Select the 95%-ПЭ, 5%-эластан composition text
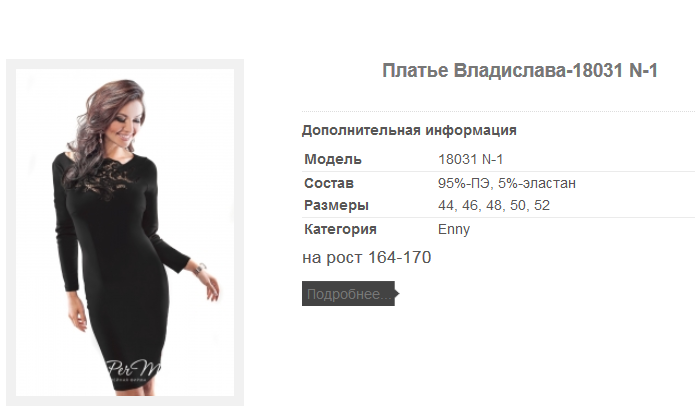The height and width of the screenshot is (406, 695). tap(507, 183)
